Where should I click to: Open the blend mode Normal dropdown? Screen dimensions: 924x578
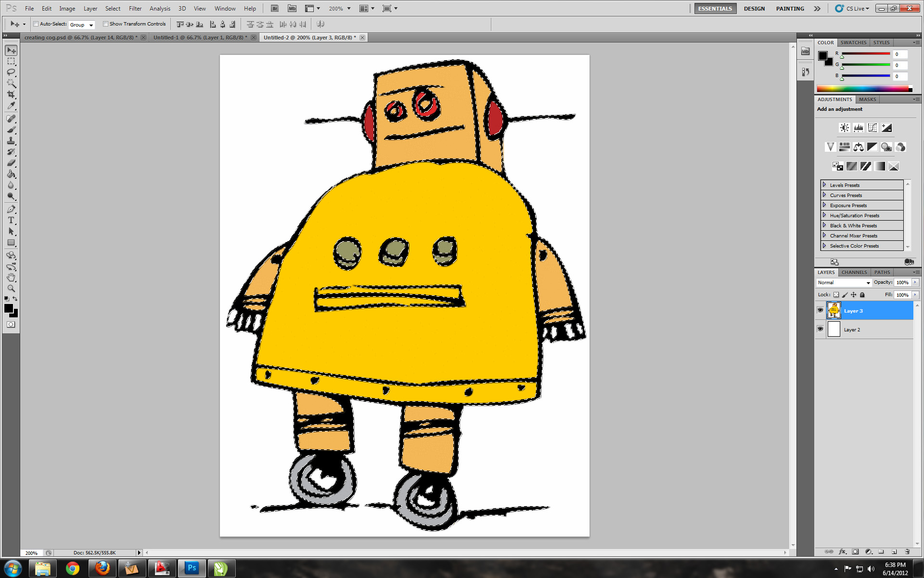[x=844, y=283]
